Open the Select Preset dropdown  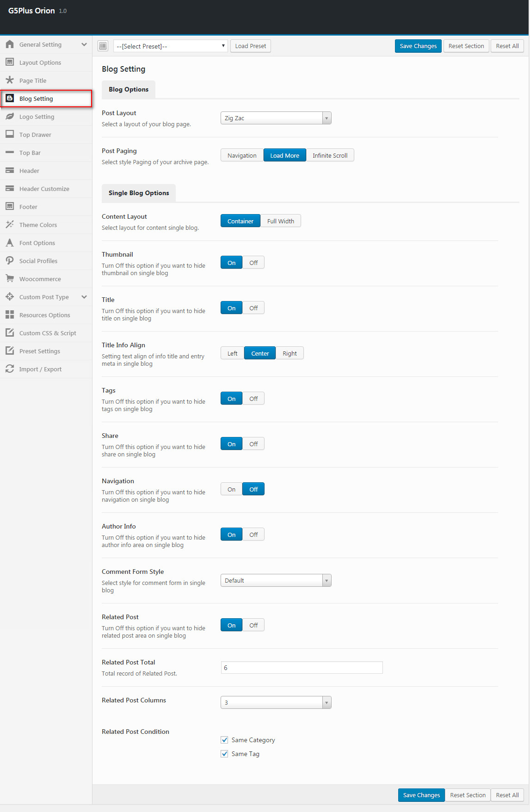coord(171,46)
